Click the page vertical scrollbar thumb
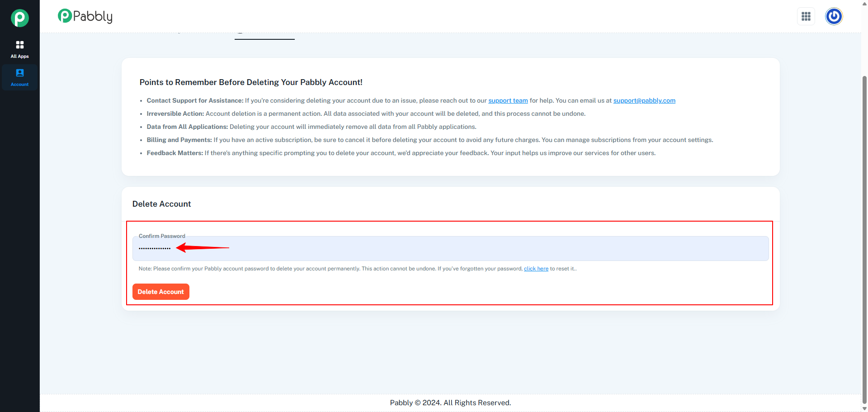 pyautogui.click(x=864, y=240)
